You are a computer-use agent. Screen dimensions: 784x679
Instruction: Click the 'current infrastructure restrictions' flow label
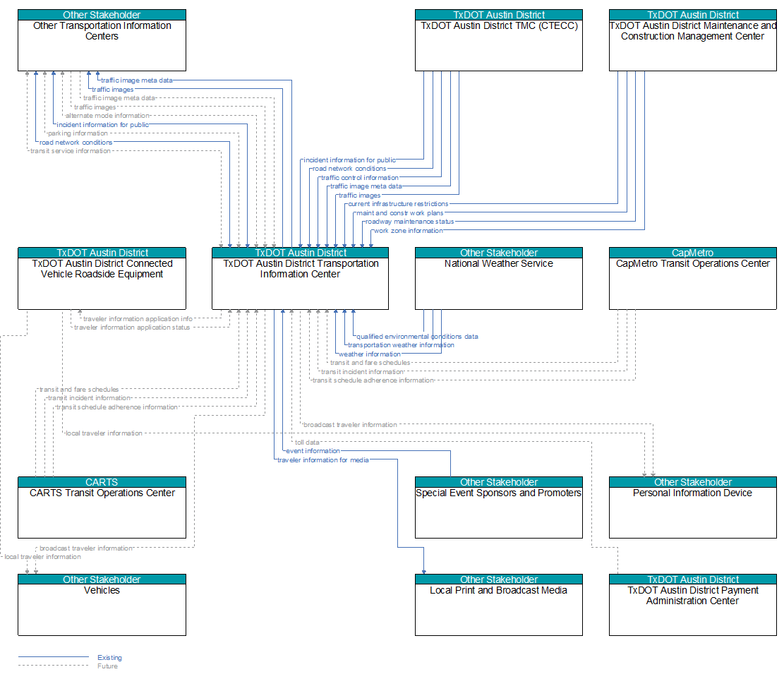[398, 204]
